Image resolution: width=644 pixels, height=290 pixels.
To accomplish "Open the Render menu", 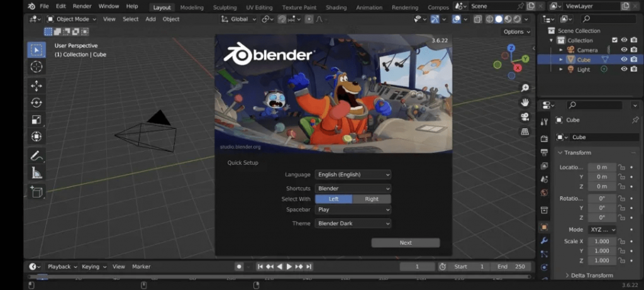I will pyautogui.click(x=82, y=6).
